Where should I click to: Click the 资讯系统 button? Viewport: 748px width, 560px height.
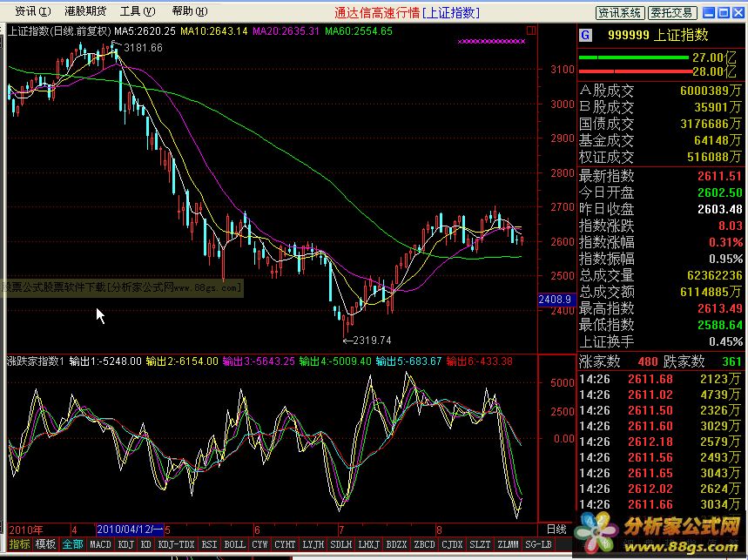(x=620, y=13)
